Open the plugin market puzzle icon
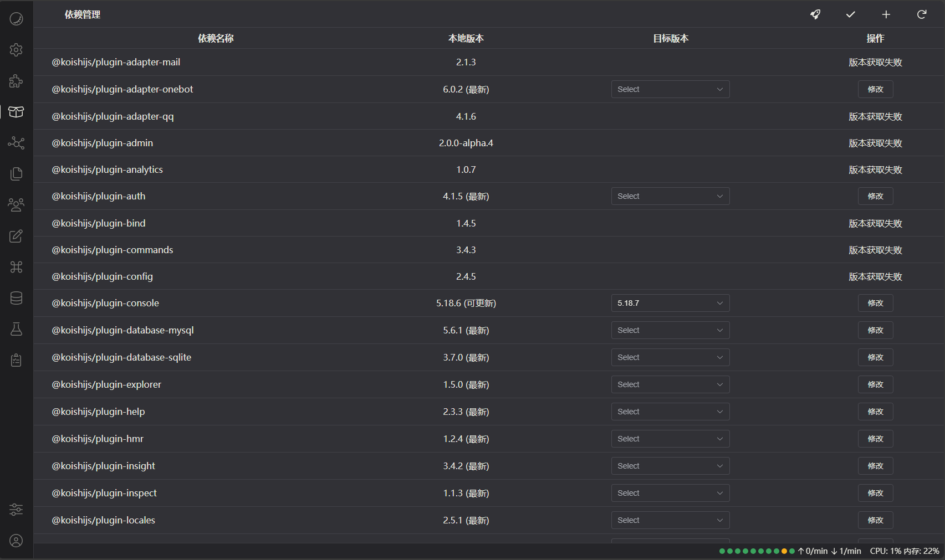The image size is (945, 560). [x=16, y=81]
